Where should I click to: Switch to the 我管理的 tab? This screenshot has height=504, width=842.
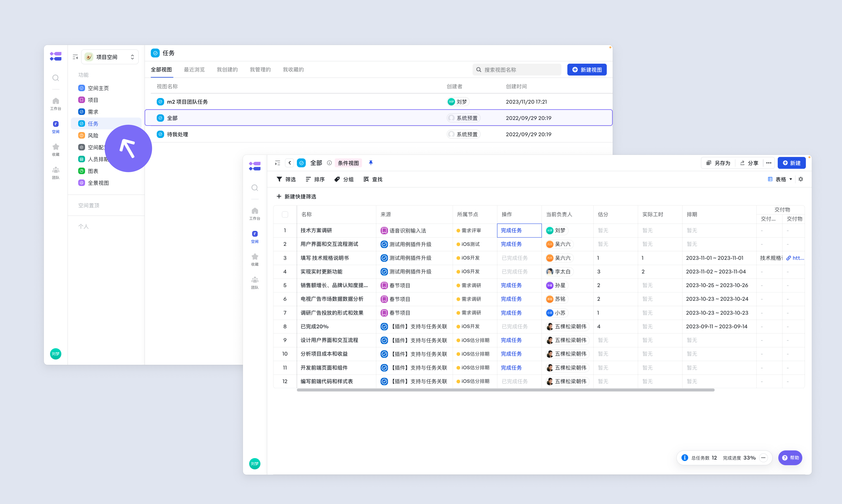tap(260, 70)
